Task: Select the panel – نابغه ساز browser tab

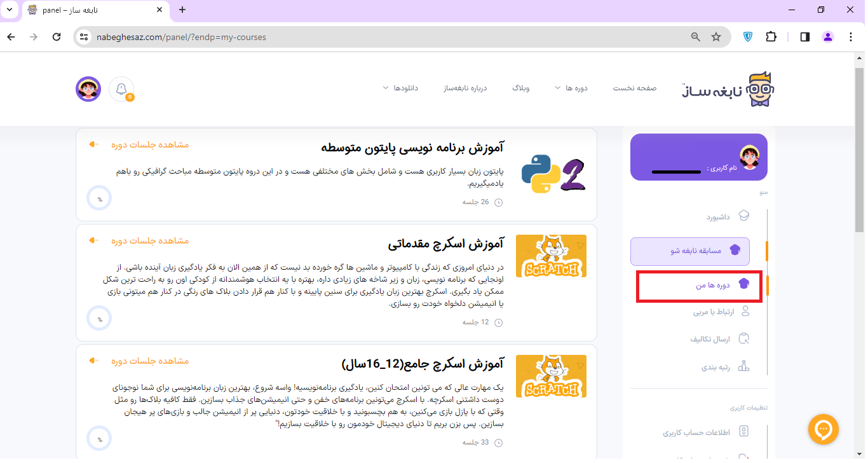Action: tap(95, 10)
